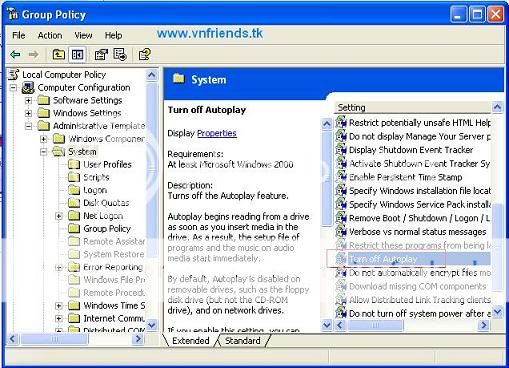The width and height of the screenshot is (509, 368).
Task: Click the System folder icon in header
Action: tap(179, 79)
